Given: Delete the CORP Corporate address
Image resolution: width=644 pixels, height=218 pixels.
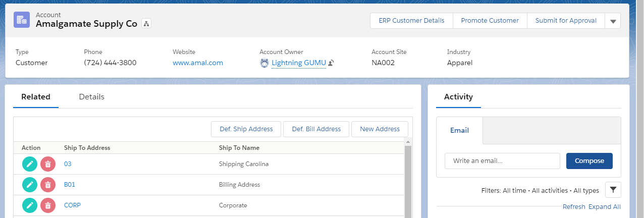Looking at the screenshot, I should [48, 205].
